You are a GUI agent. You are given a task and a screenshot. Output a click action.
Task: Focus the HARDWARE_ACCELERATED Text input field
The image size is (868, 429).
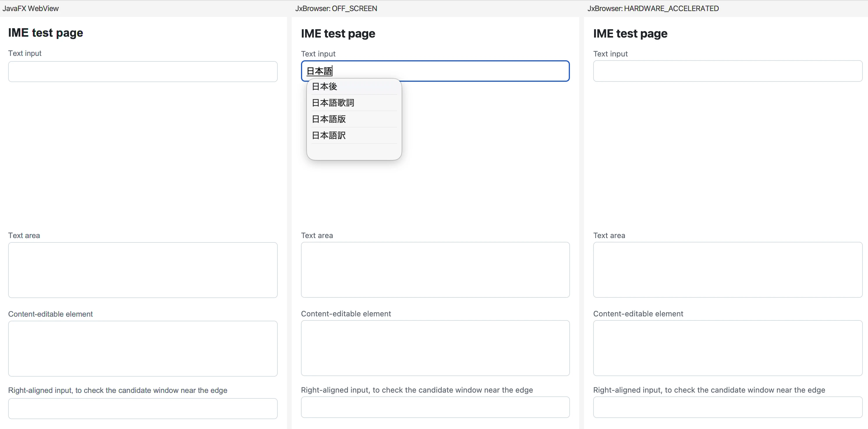727,71
